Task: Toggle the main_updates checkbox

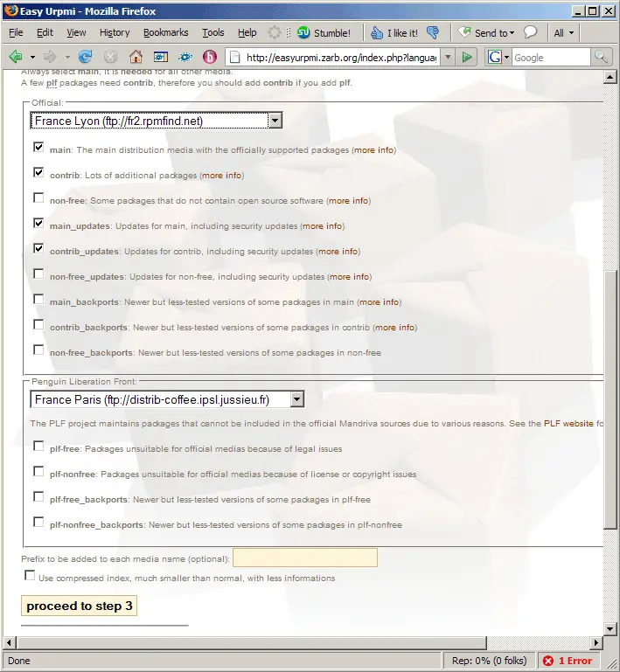Action: pos(38,223)
